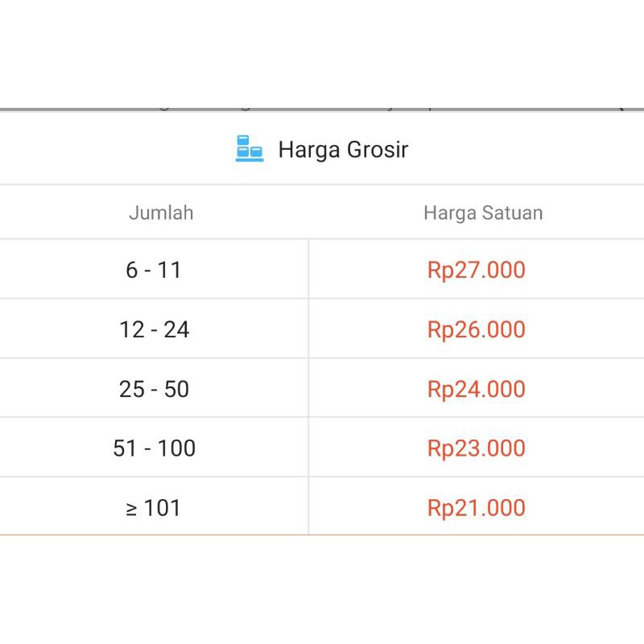Viewport: 644px width, 644px height.
Task: Tap the greater-or-equal symbol before 101
Action: click(131, 510)
